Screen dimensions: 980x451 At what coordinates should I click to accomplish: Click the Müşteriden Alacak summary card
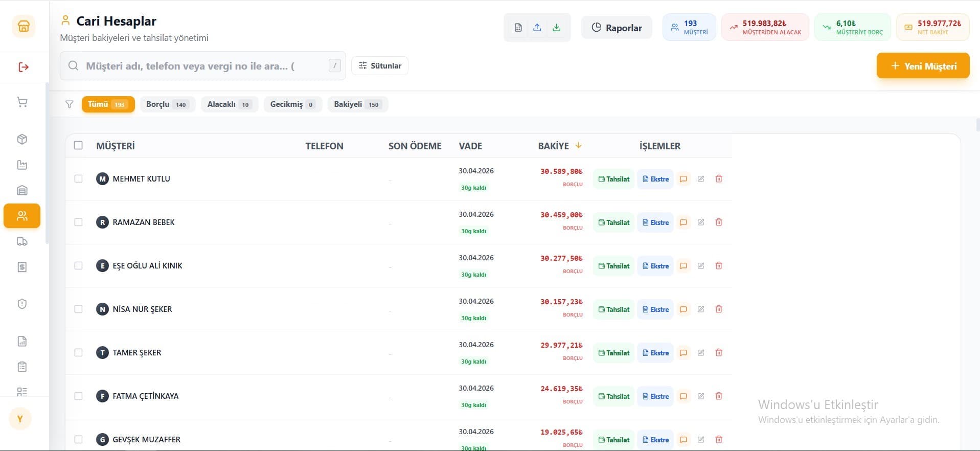coord(765,27)
